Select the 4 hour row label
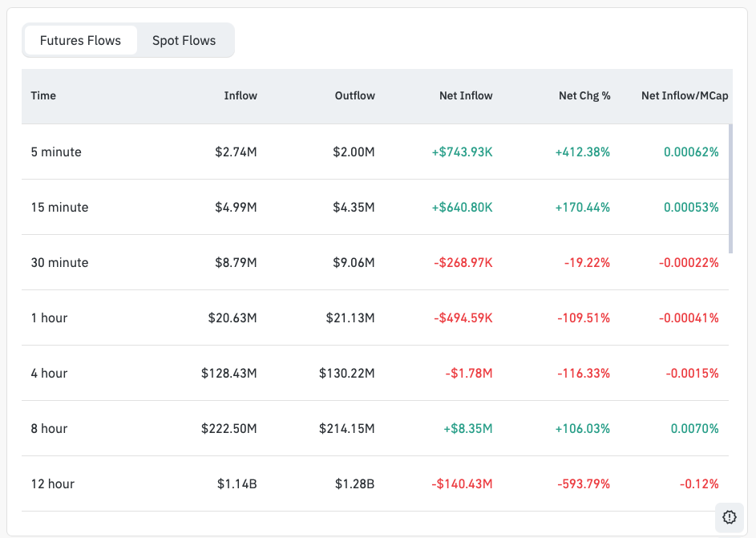 [49, 373]
